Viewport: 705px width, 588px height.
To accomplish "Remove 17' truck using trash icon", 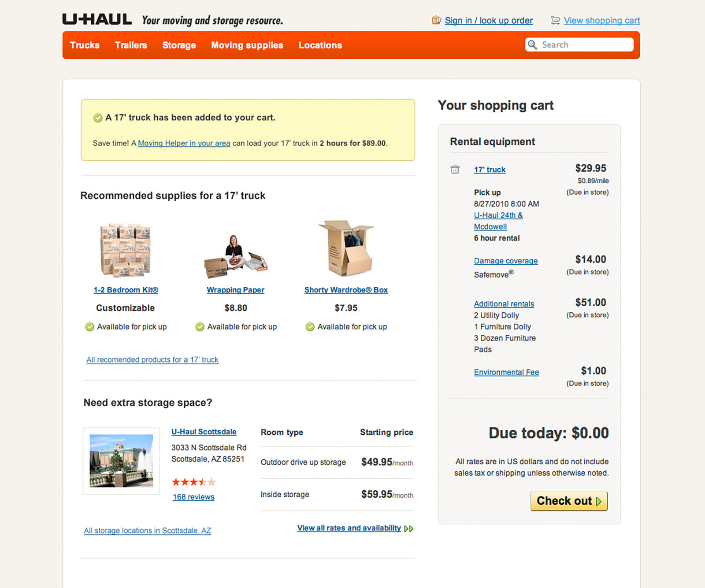I will pyautogui.click(x=455, y=169).
